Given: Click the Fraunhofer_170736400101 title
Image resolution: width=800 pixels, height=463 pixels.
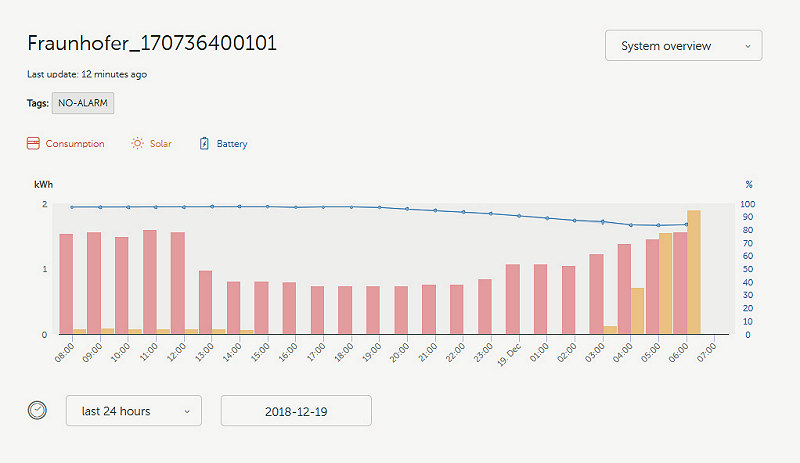Looking at the screenshot, I should (x=152, y=44).
